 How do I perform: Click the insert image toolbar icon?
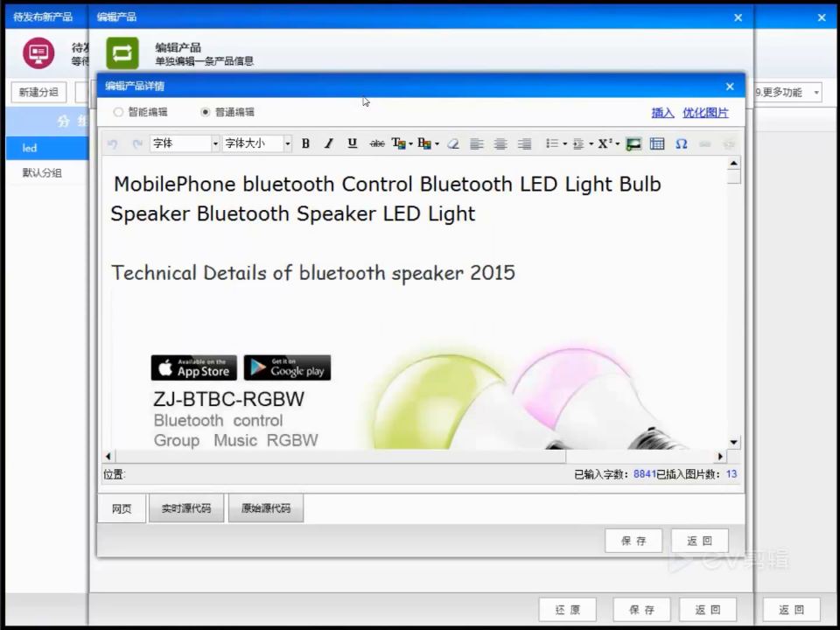pos(633,143)
